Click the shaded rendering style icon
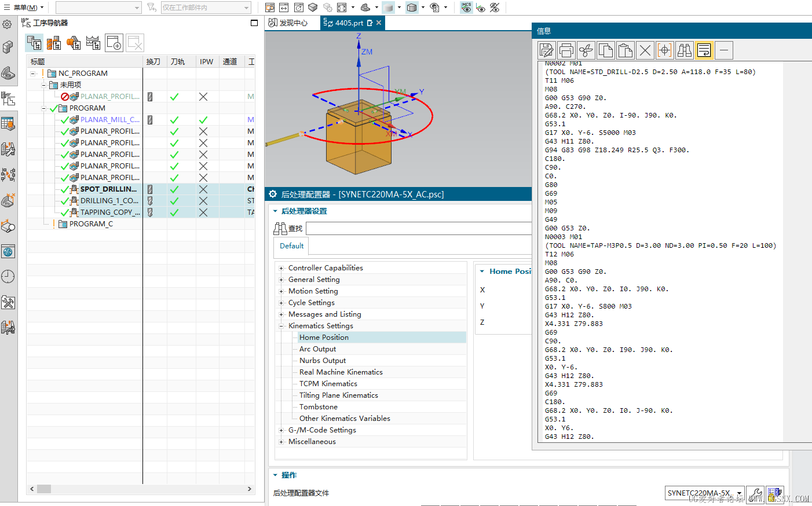This screenshot has width=812, height=506. pyautogui.click(x=389, y=8)
